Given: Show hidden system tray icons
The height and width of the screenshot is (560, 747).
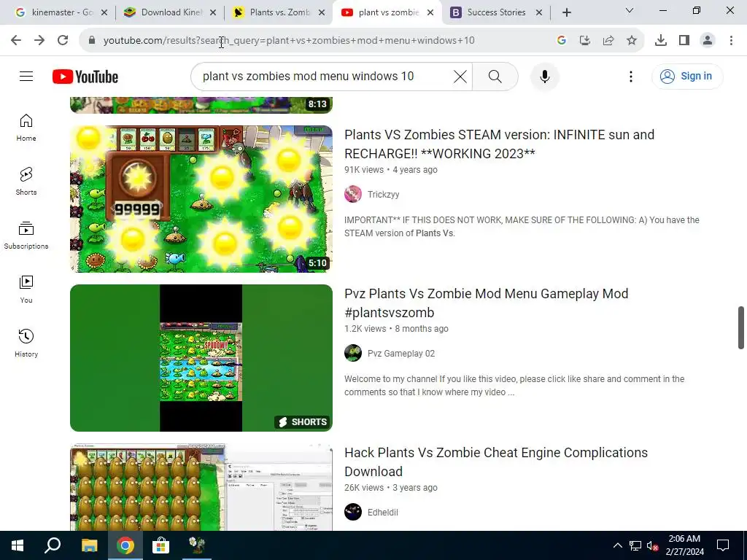Looking at the screenshot, I should click(617, 545).
